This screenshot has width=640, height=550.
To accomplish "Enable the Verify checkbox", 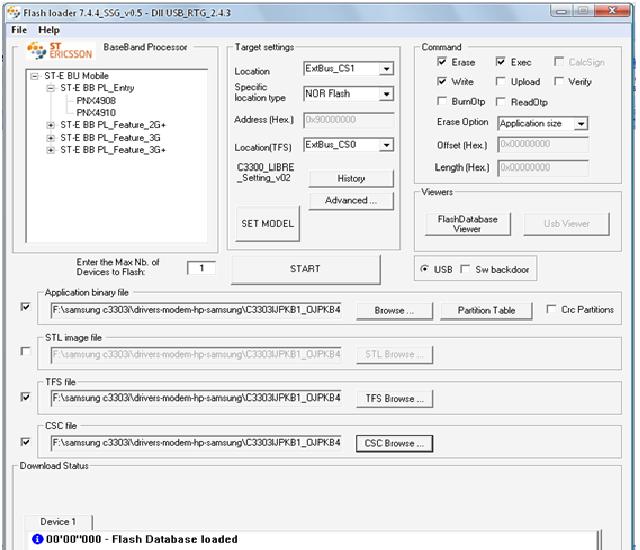I will (x=559, y=81).
